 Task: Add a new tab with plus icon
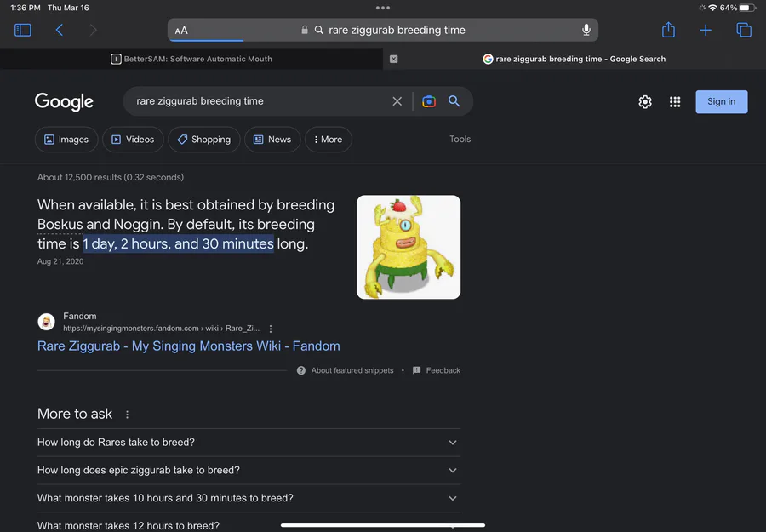pos(706,31)
